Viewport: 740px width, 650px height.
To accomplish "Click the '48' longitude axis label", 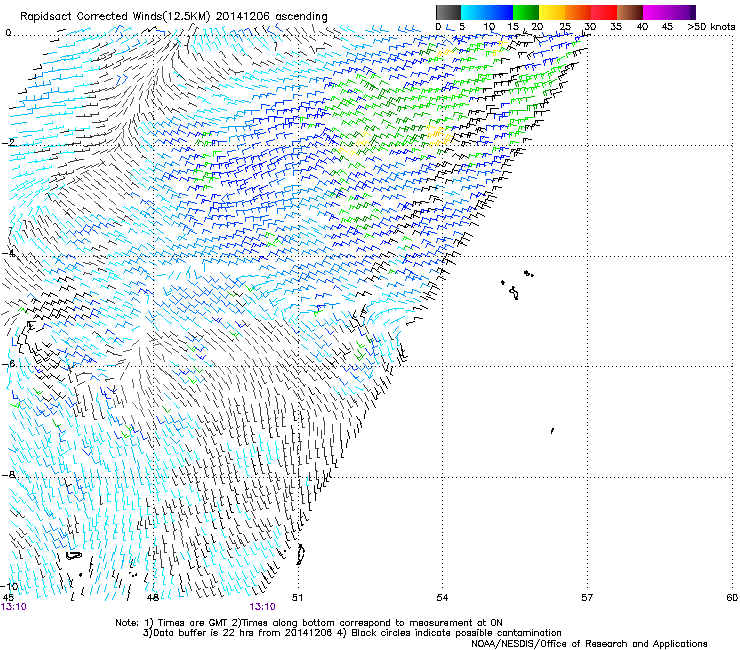I will tap(152, 598).
